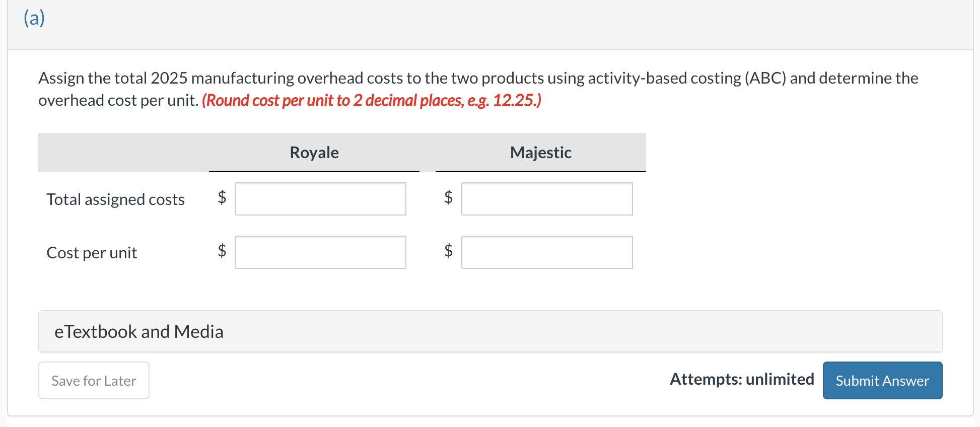Click the red rounding instruction text

371,100
